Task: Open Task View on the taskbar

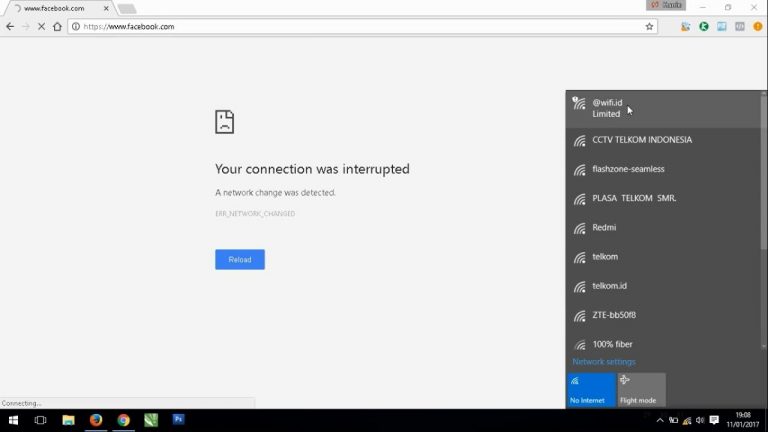Action: click(x=40, y=420)
